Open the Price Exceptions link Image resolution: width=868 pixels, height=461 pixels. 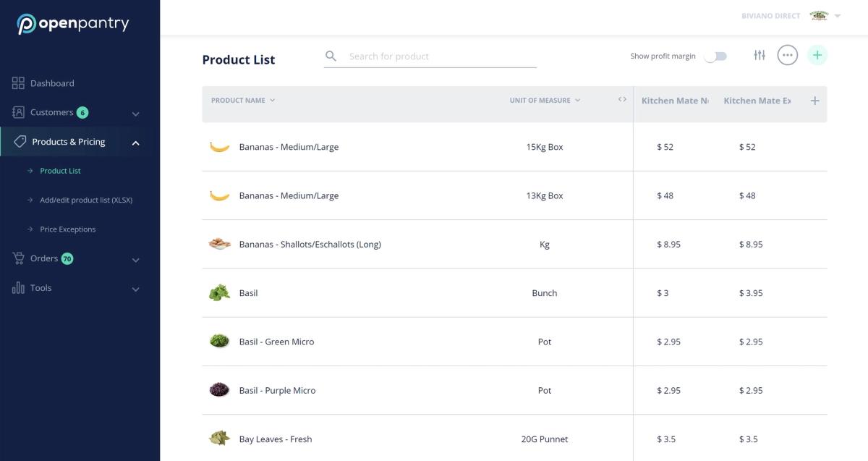tap(68, 229)
